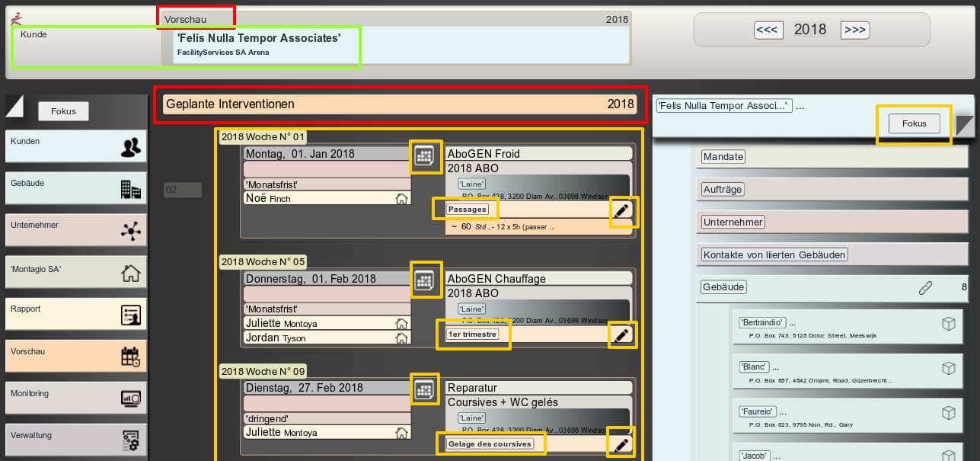Expand Kontakte von liierten Gebäuden section

774,255
